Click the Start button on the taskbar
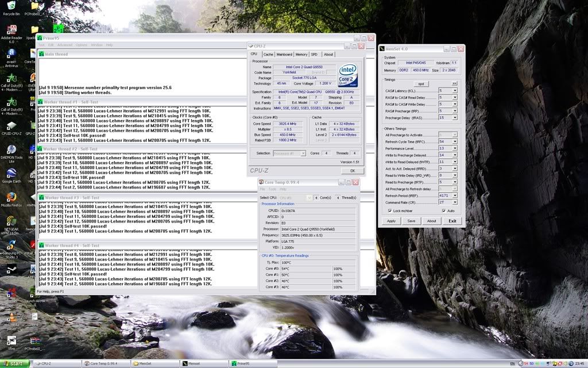Screen dimensions: 588x368 (x=15, y=363)
